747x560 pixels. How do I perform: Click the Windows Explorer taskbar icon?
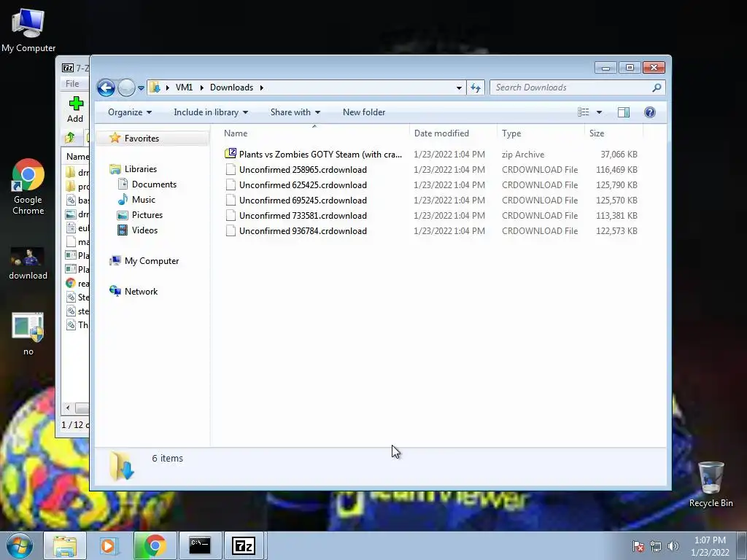pyautogui.click(x=65, y=545)
